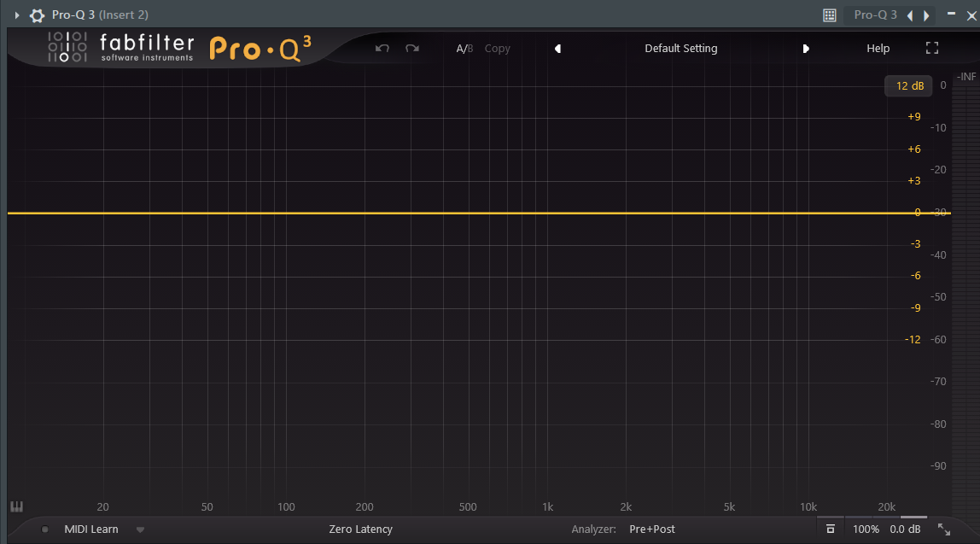Toggle the A/B state switch

(x=464, y=48)
